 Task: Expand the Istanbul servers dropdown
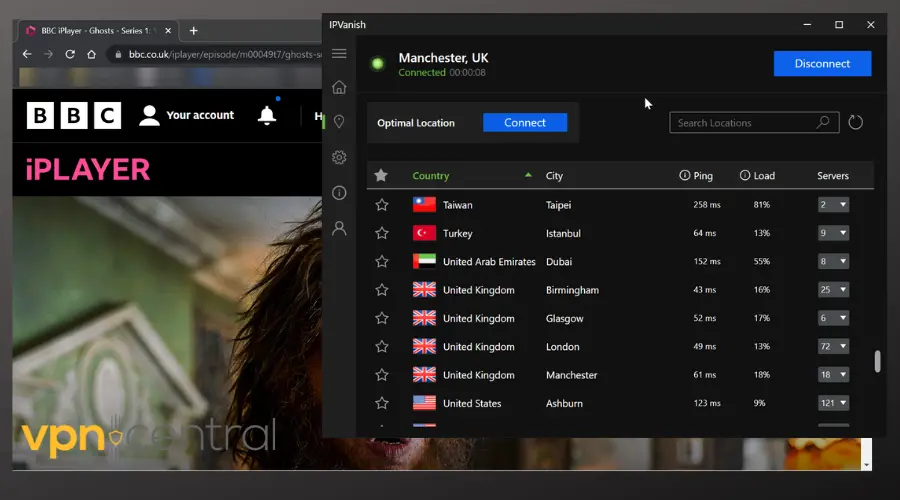[833, 233]
